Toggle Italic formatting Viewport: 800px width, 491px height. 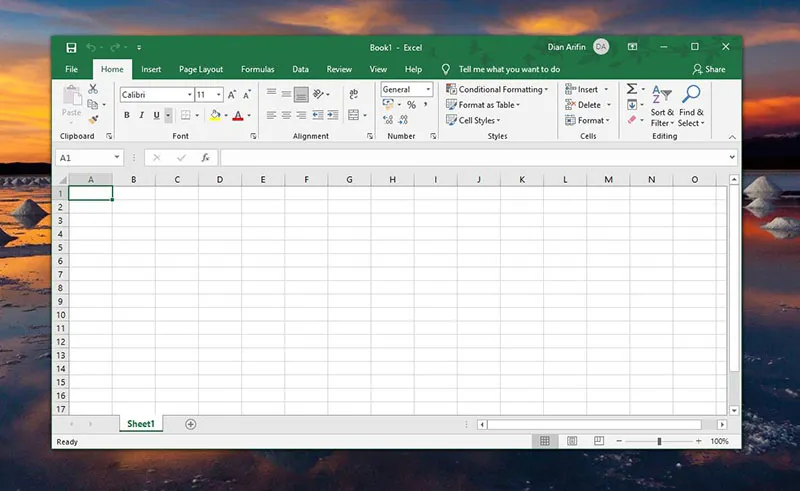[x=141, y=116]
